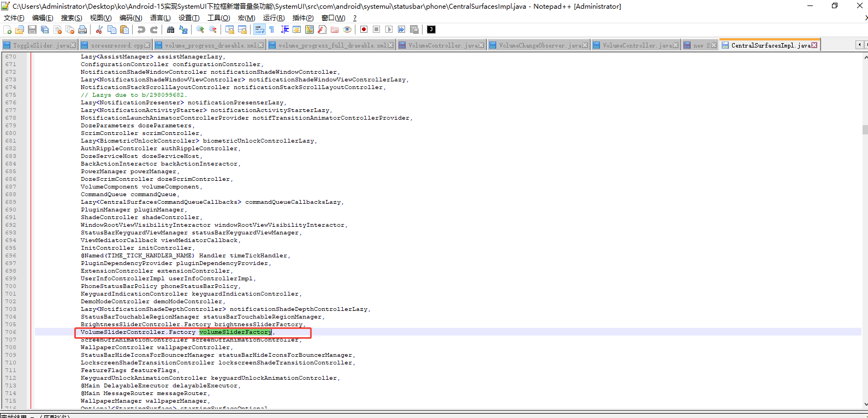Toggle the indent guide icon

point(284,30)
